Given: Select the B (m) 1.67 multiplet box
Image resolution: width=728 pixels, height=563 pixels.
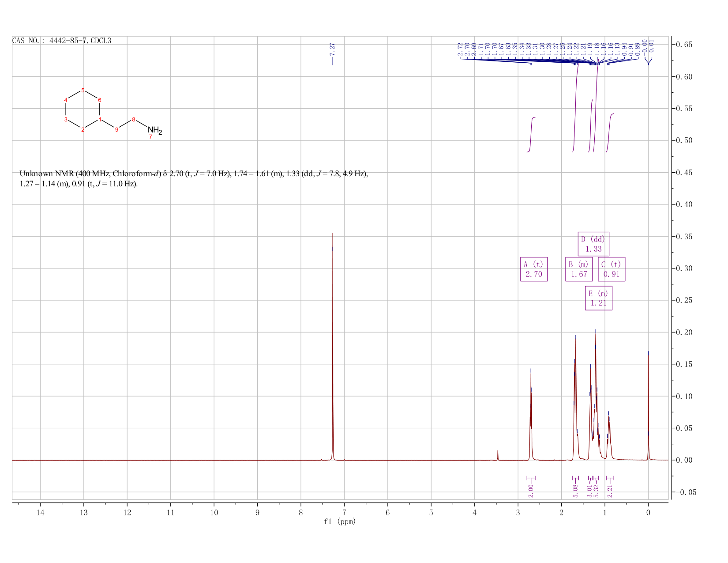Looking at the screenshot, I should click(579, 269).
